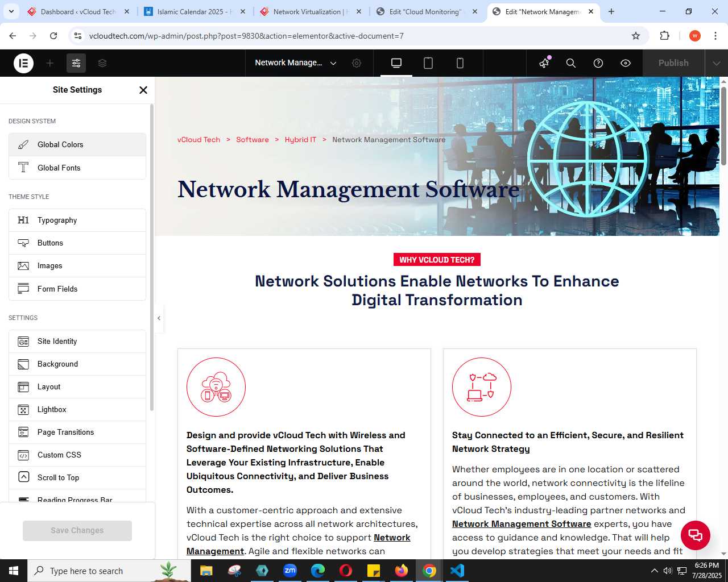Click the WHY VCLOUD TECH? badge
728x582 pixels.
tap(437, 260)
